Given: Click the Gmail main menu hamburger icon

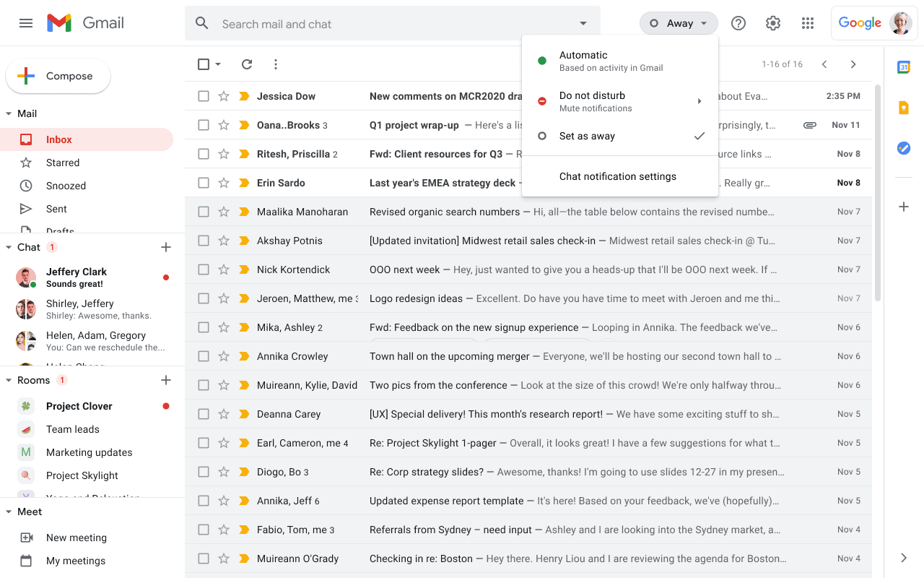Looking at the screenshot, I should tap(26, 22).
